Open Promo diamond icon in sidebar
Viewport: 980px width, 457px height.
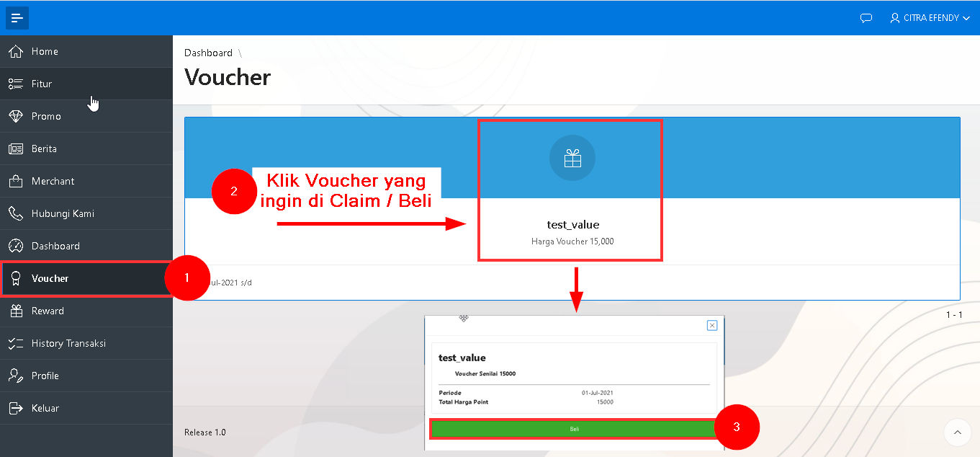pos(16,116)
